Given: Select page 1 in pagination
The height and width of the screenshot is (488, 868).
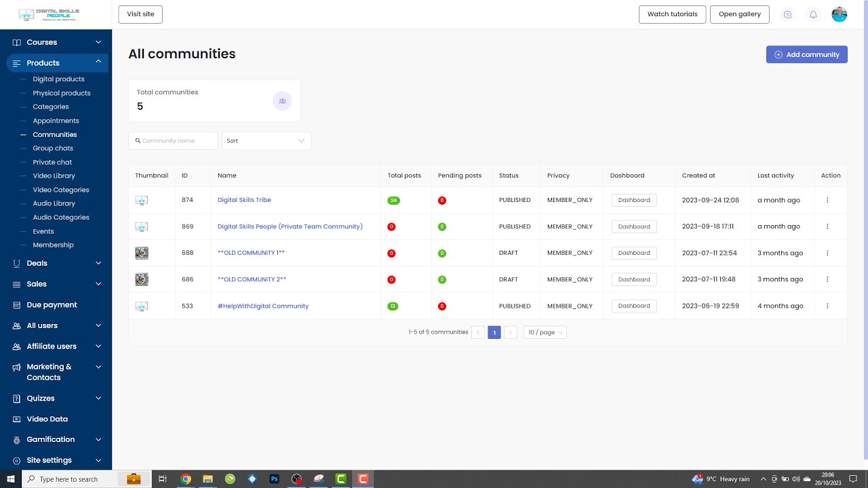Looking at the screenshot, I should tap(494, 332).
